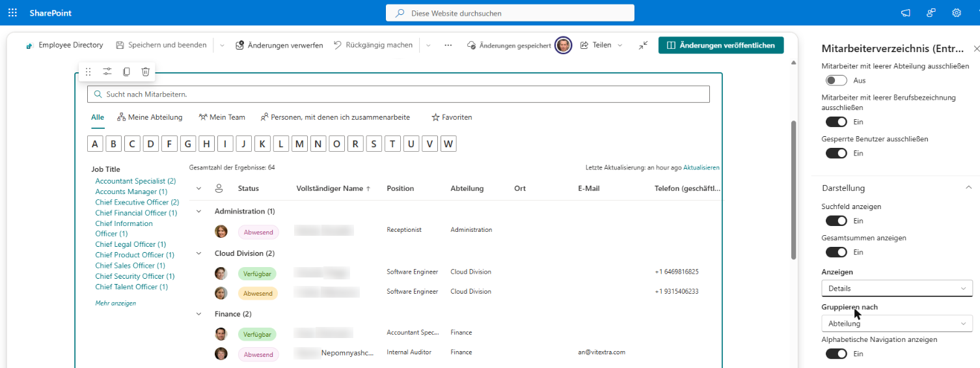Duplicate the web part with copy icon
This screenshot has width=980, height=368.
pyautogui.click(x=126, y=72)
